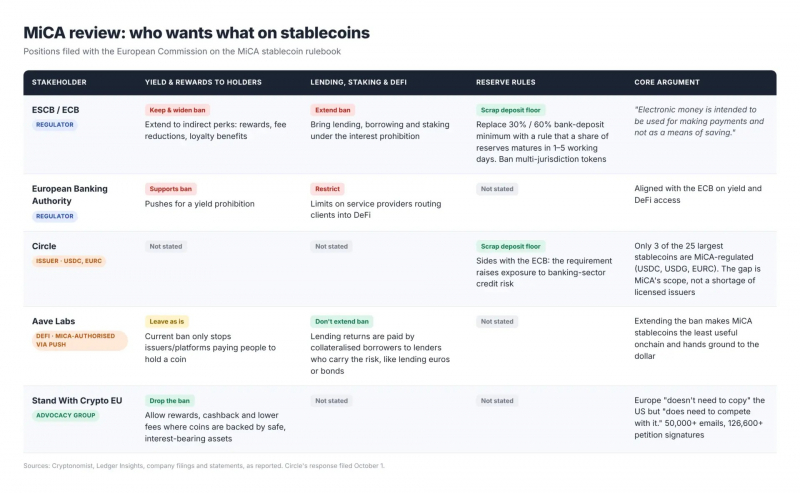Screen dimensions: 800x493
Task: Click 'DEFI · MICA-AUTHORISED VIA PUSH' tag
Action: click(80, 340)
